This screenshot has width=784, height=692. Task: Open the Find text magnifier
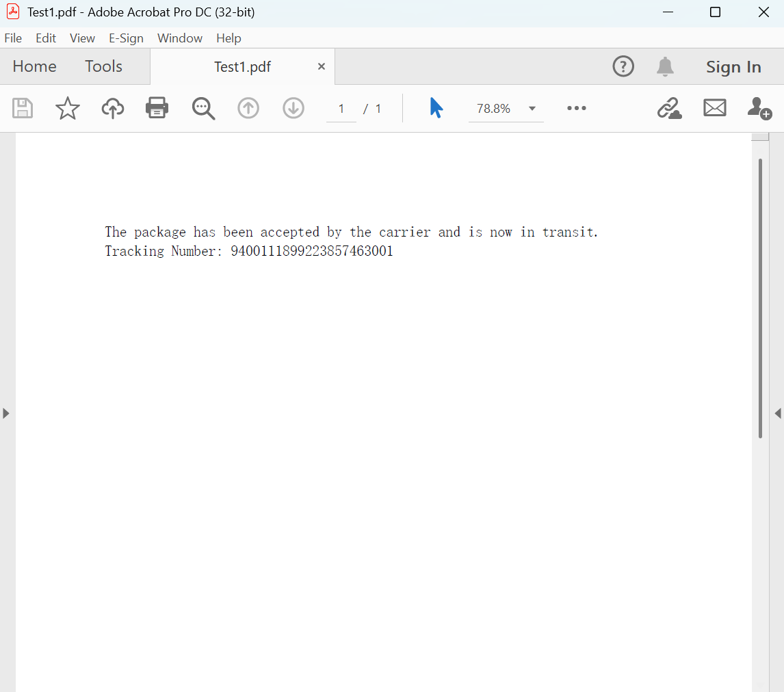tap(203, 109)
